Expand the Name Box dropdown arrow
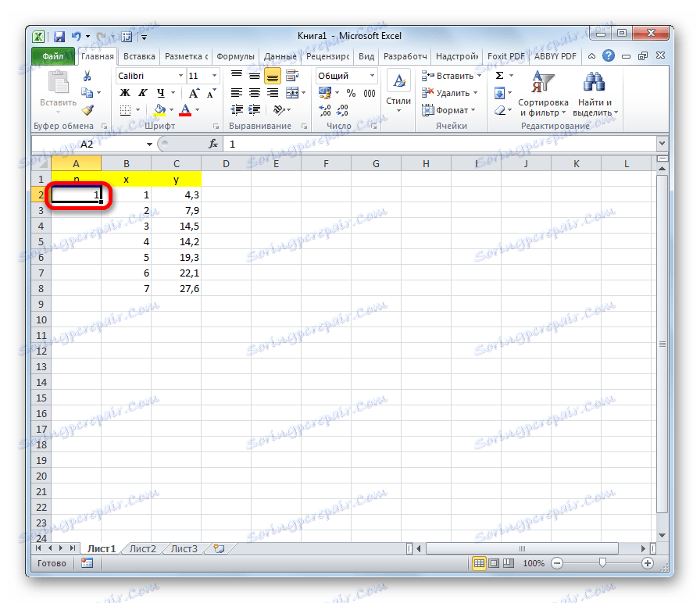Viewport: 700px width, 603px height. click(x=149, y=145)
